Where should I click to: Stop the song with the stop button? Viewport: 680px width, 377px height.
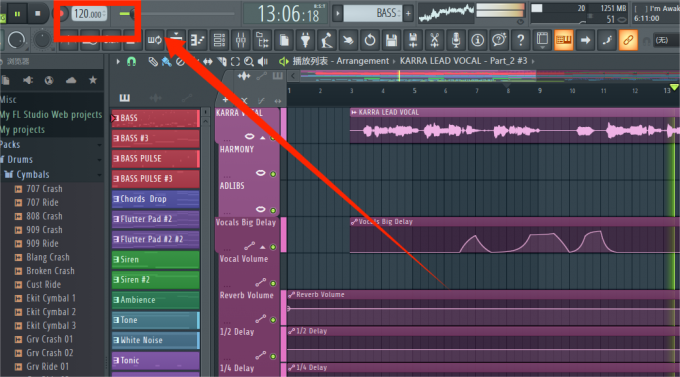(38, 14)
